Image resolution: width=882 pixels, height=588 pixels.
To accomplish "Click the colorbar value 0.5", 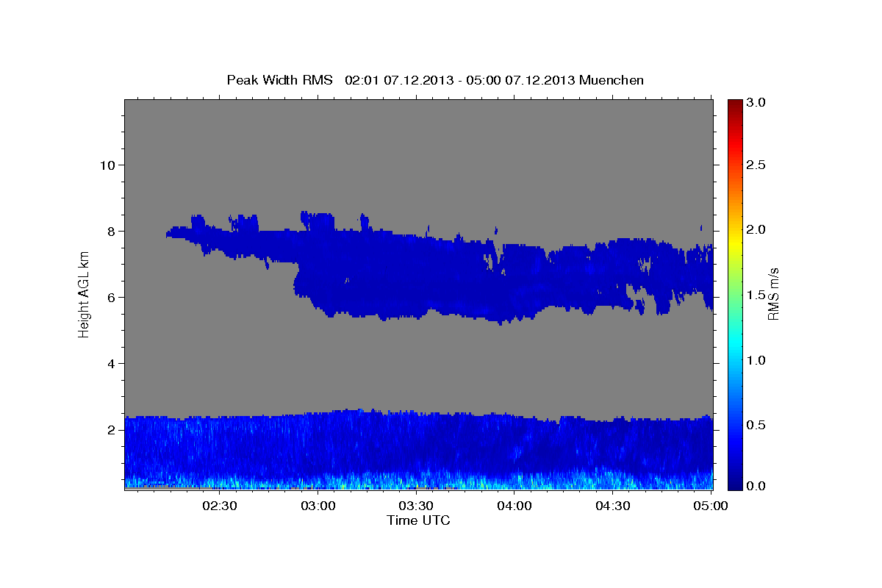I will pos(757,426).
